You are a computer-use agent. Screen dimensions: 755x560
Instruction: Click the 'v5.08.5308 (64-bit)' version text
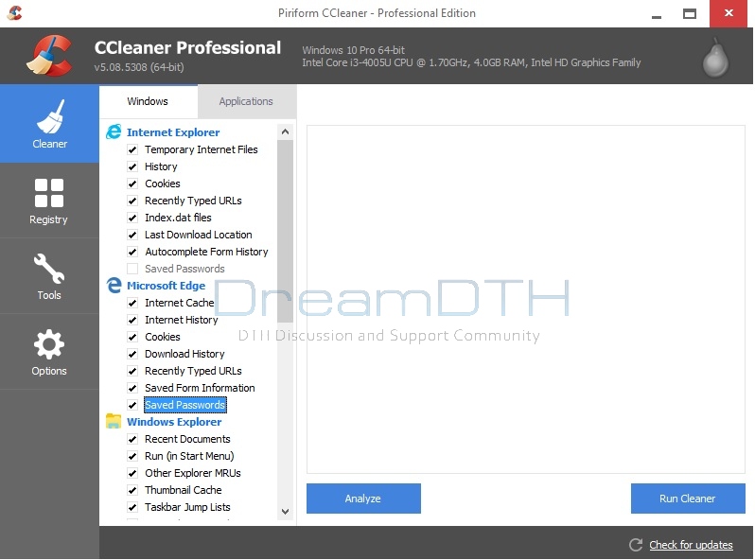pyautogui.click(x=139, y=67)
